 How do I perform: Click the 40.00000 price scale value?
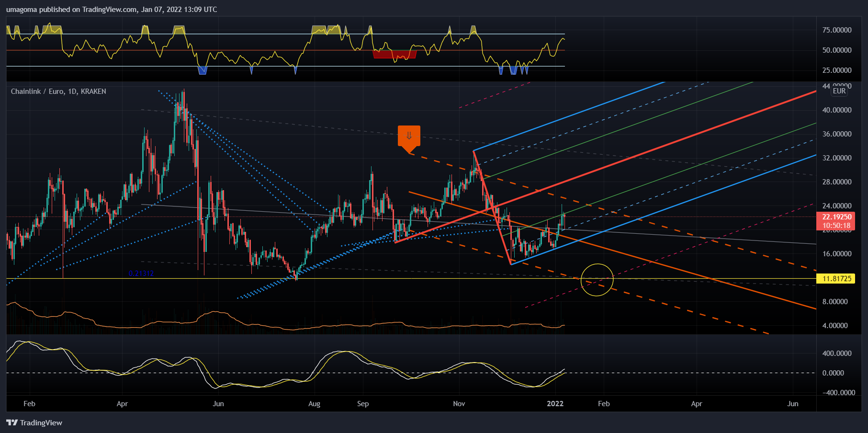(x=837, y=110)
